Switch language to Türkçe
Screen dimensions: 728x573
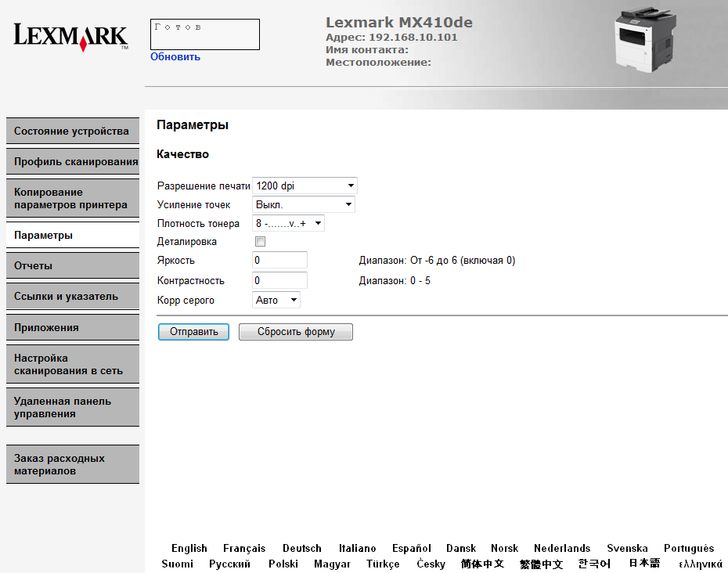(383, 564)
